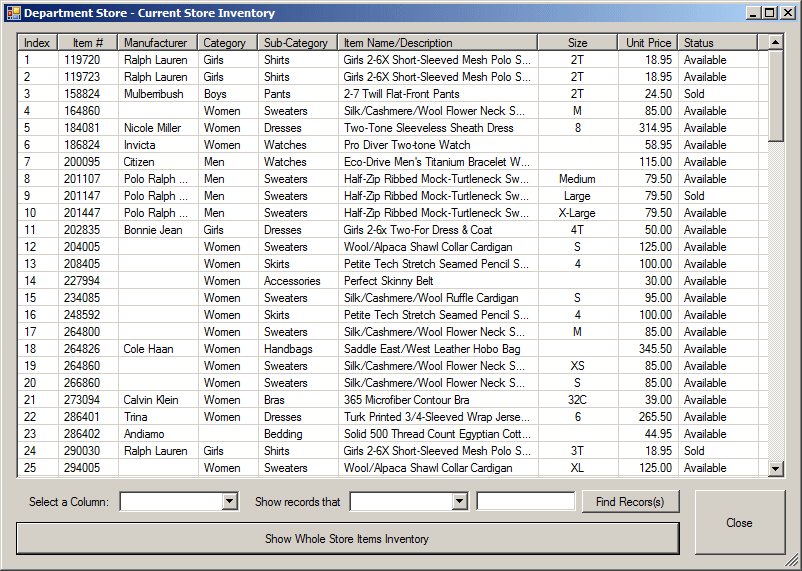802x571 pixels.
Task: Click the Sub-Category column header
Action: [298, 43]
